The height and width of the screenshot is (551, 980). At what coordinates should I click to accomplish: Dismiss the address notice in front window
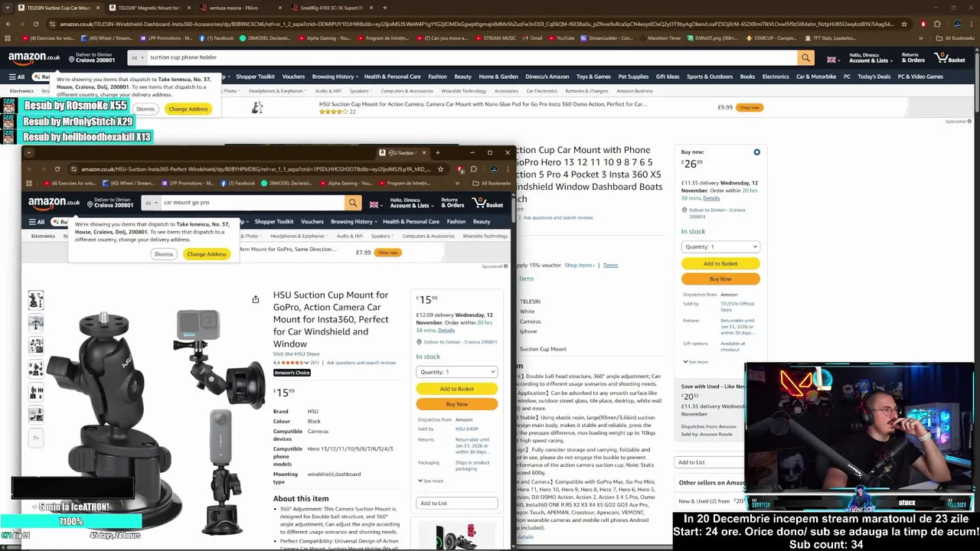coord(164,254)
